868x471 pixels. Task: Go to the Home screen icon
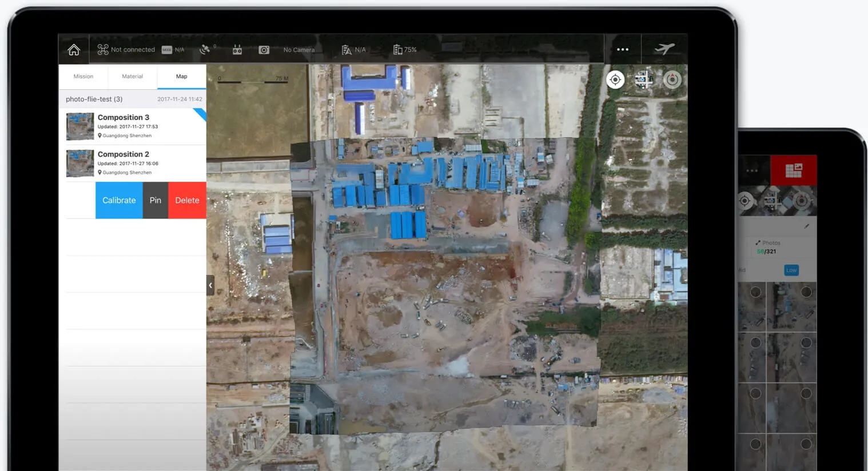[74, 50]
